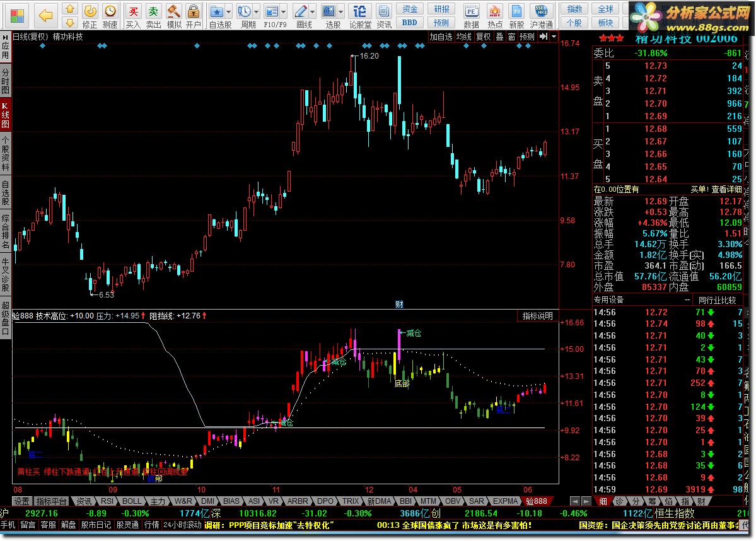Switch to the EXPMA indicator tab
The height and width of the screenshot is (541, 756).
tap(504, 501)
